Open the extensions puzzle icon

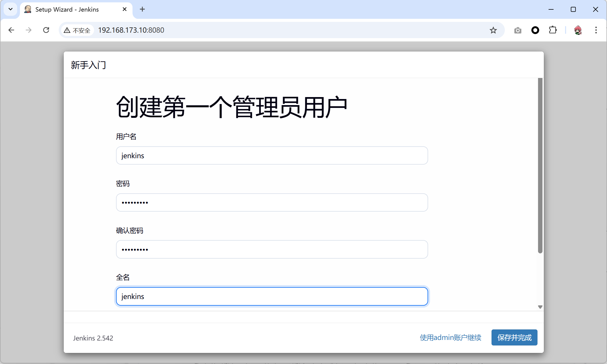pos(553,30)
